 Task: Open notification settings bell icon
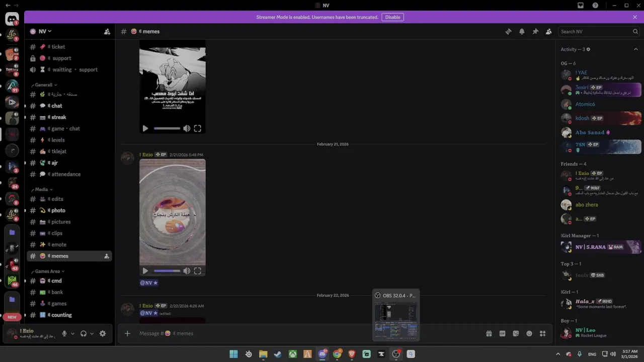click(522, 31)
